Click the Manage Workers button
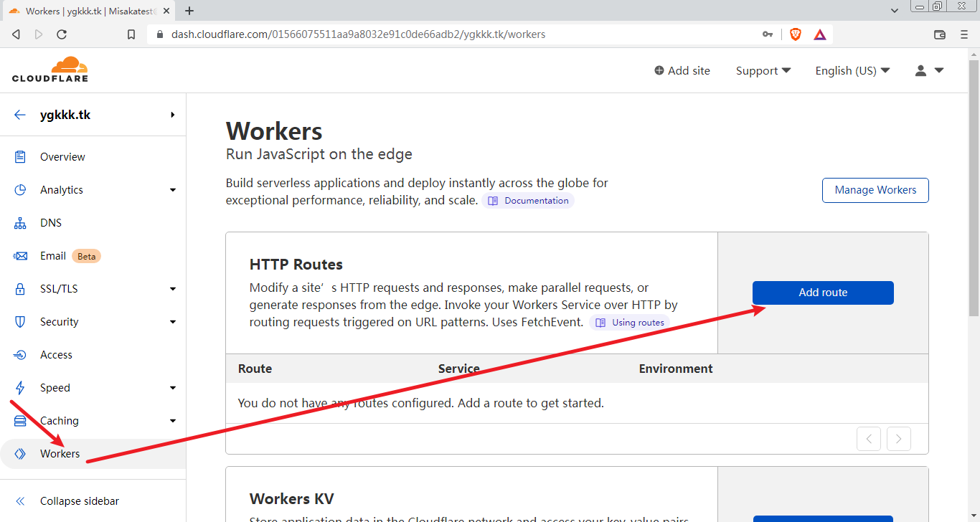This screenshot has width=980, height=522. 875,190
